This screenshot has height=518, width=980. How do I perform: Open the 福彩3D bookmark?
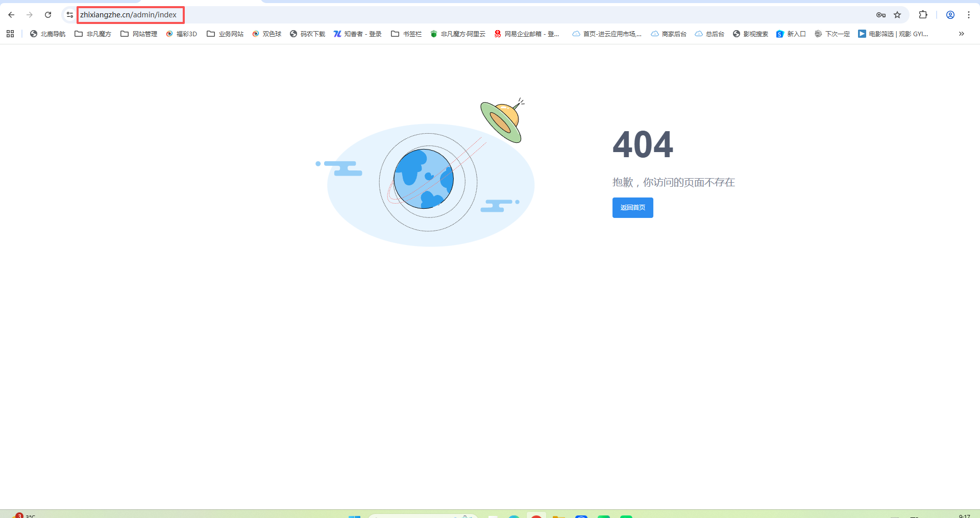click(x=182, y=34)
